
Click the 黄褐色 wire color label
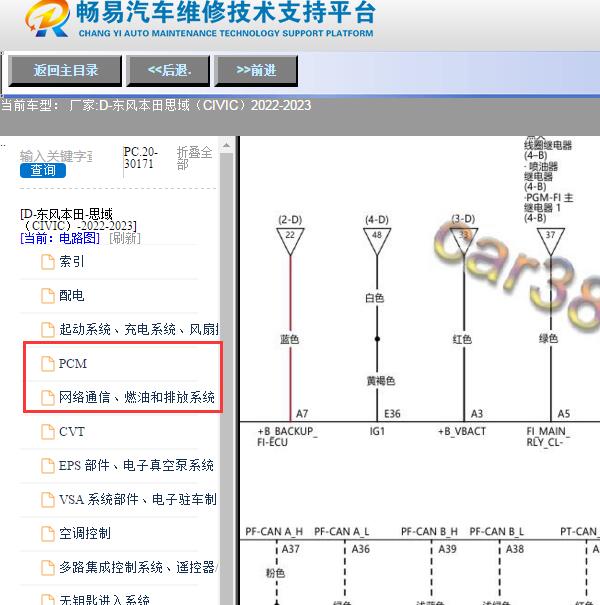[380, 381]
